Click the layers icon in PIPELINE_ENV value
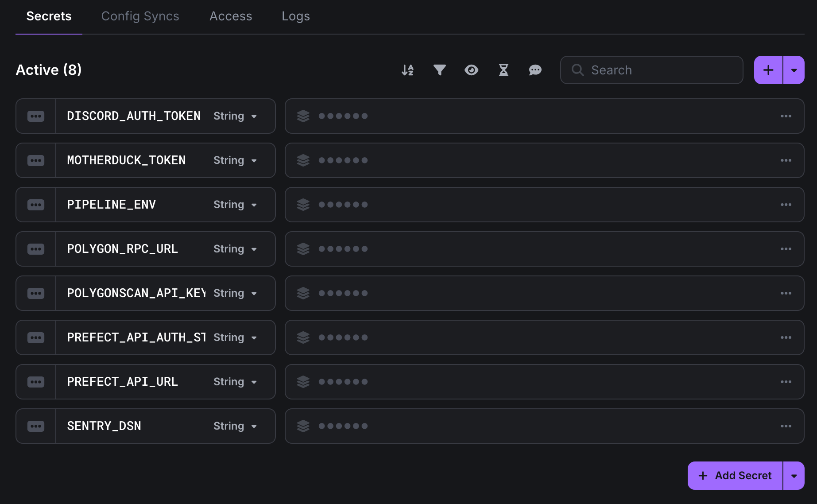 (303, 205)
